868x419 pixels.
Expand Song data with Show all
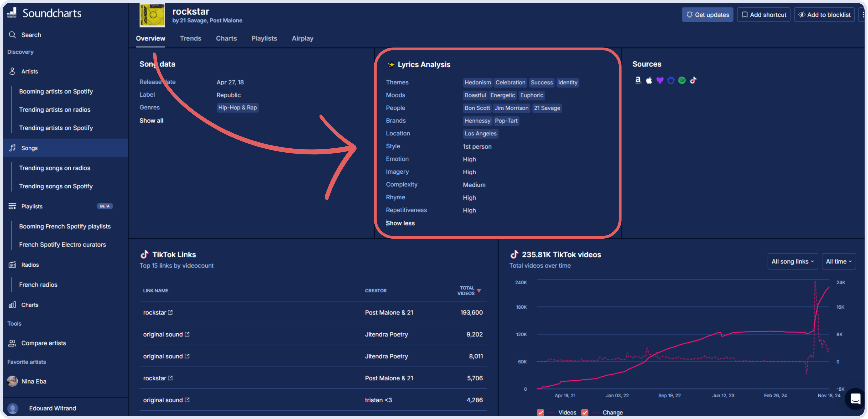[151, 120]
